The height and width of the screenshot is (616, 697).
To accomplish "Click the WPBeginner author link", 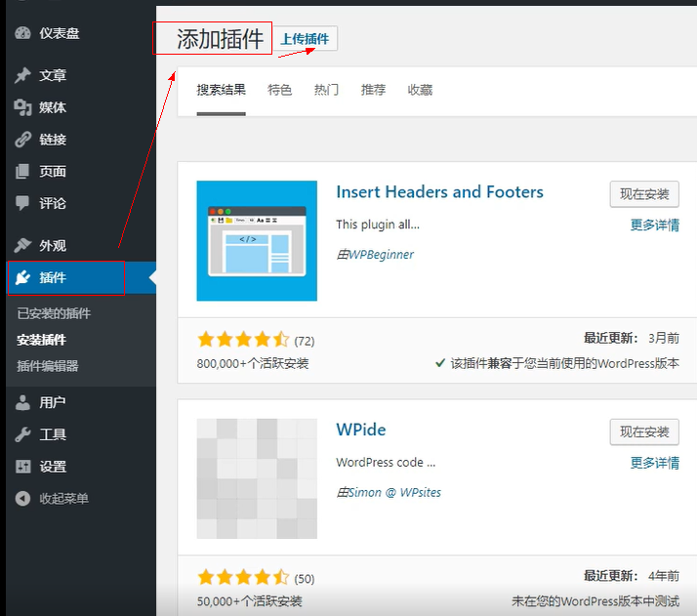I will coord(381,254).
